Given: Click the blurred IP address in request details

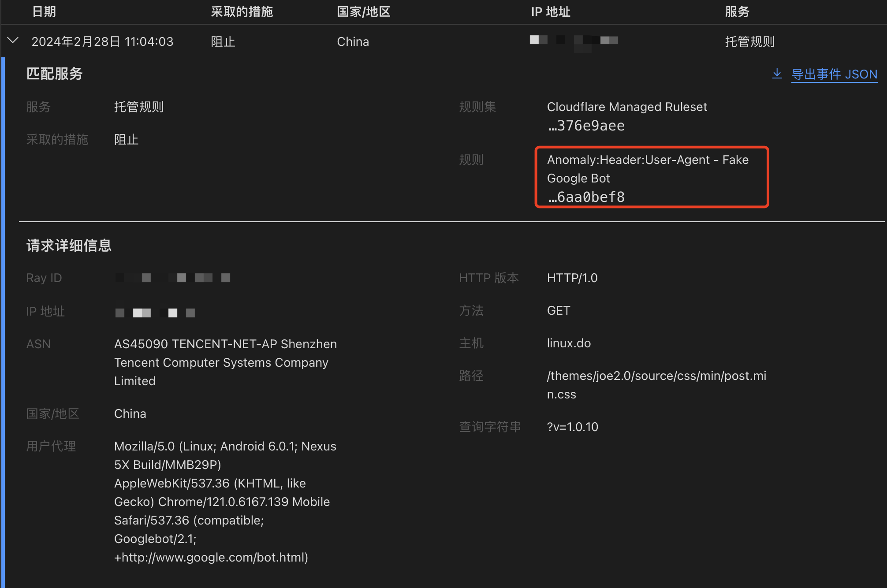Looking at the screenshot, I should tap(155, 313).
